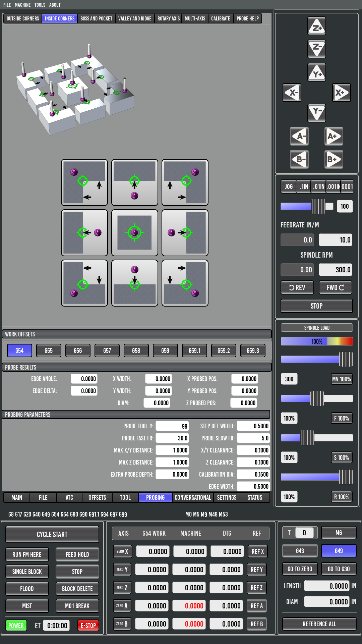Click the REF Z button
This screenshot has width=362, height=644.
point(257,588)
